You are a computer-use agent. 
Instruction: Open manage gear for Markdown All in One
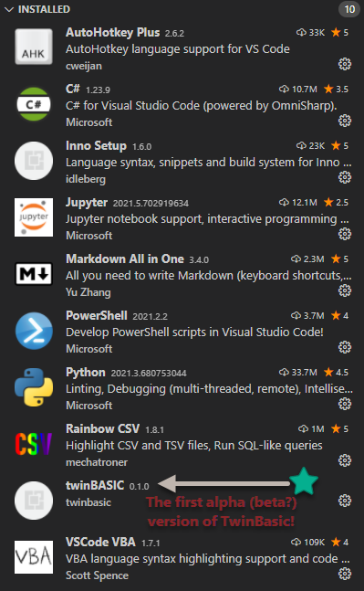coord(345,290)
